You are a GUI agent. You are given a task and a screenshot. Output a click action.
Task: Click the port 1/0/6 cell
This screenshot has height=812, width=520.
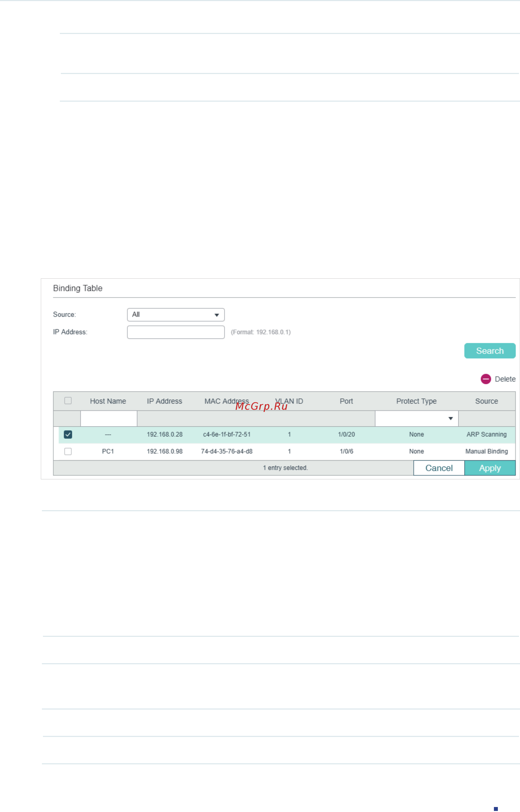point(346,451)
